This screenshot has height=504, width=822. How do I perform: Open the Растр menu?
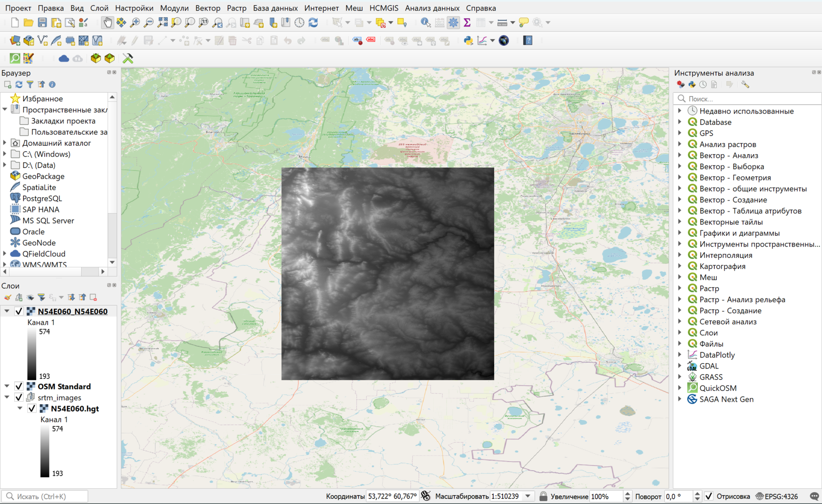point(237,8)
